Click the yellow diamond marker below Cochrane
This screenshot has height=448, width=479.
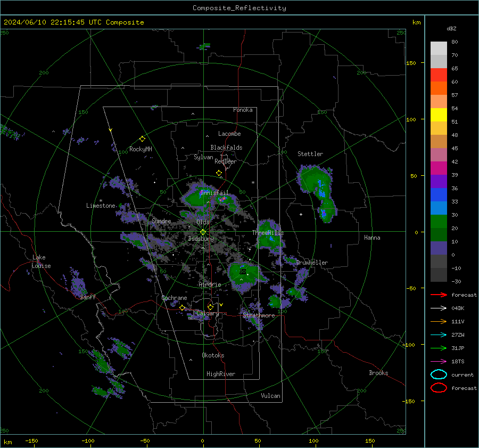pos(182,307)
